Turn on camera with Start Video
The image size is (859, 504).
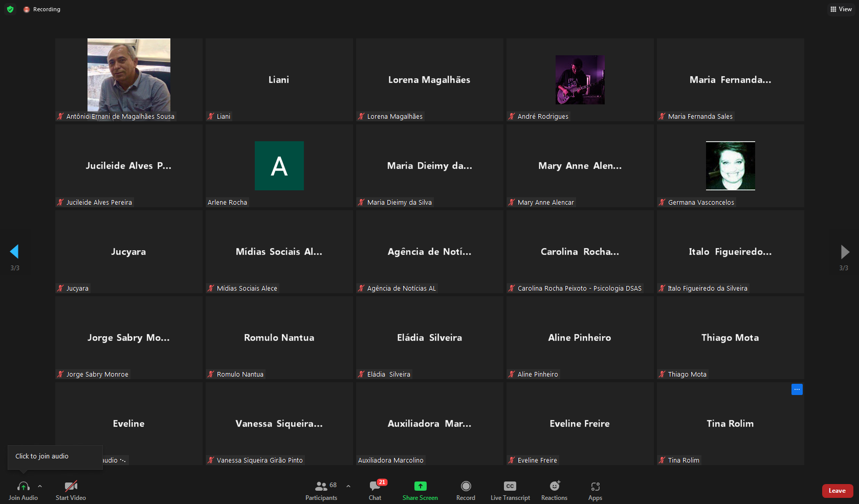click(71, 490)
